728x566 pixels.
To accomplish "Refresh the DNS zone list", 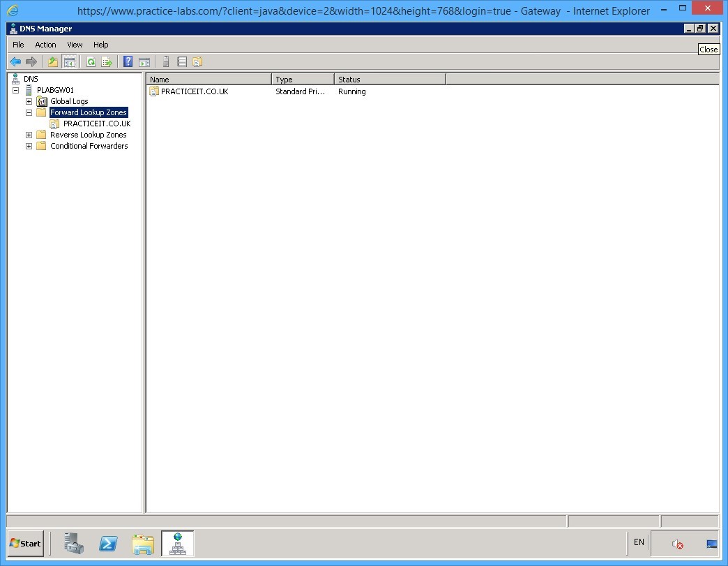I will tap(91, 61).
